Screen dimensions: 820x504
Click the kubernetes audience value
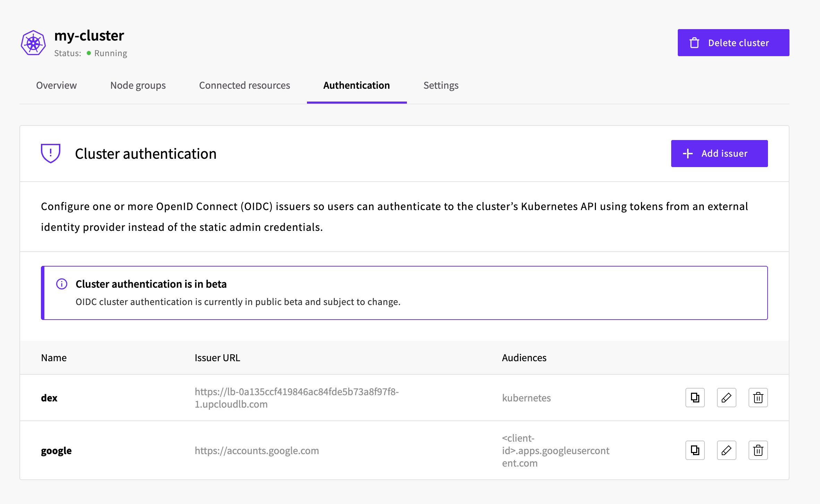coord(526,398)
